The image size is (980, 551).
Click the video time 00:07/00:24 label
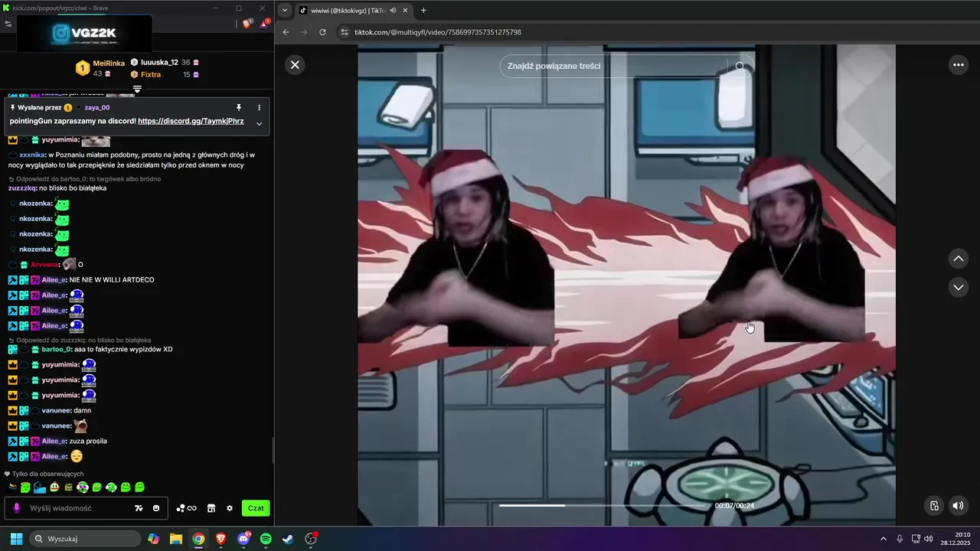[734, 506]
